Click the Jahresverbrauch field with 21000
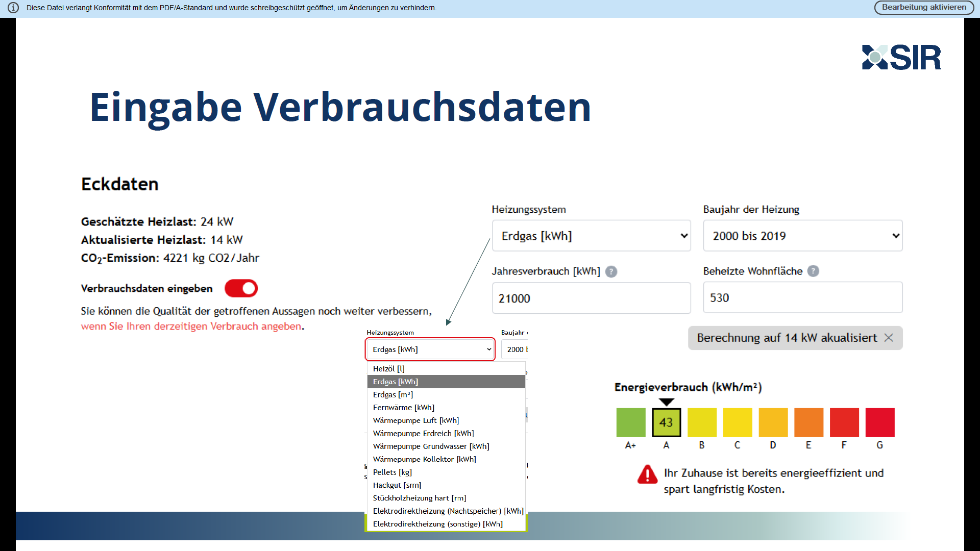 591,298
